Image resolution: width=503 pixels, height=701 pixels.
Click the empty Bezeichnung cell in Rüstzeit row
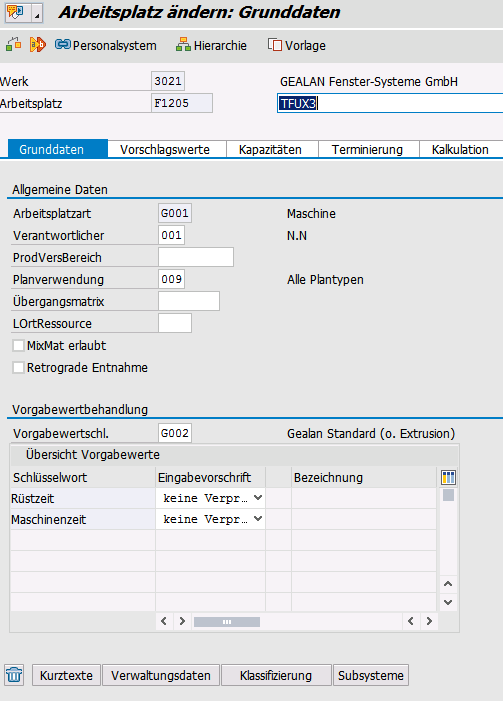pyautogui.click(x=364, y=498)
